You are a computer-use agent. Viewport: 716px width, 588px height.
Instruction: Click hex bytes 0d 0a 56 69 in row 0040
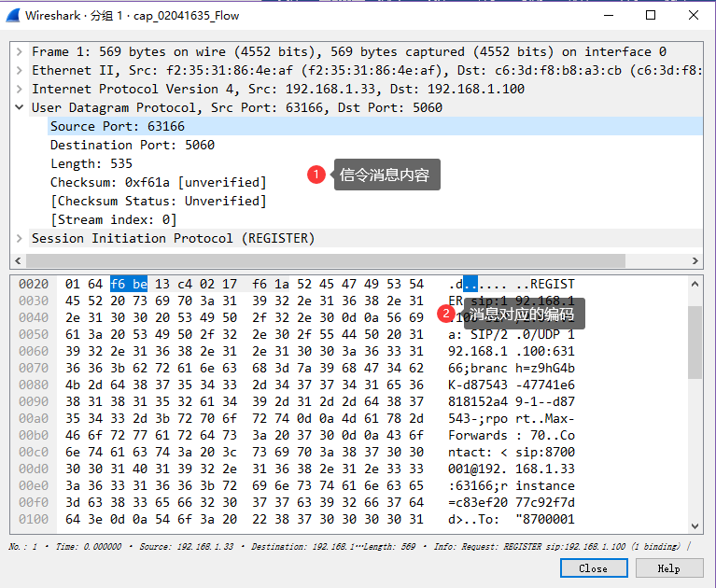pos(383,317)
